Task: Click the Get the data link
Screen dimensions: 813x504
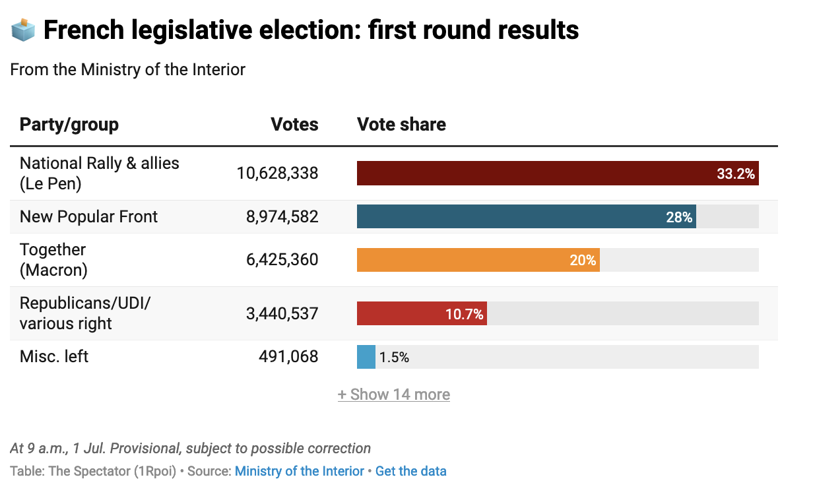Action: coord(410,471)
